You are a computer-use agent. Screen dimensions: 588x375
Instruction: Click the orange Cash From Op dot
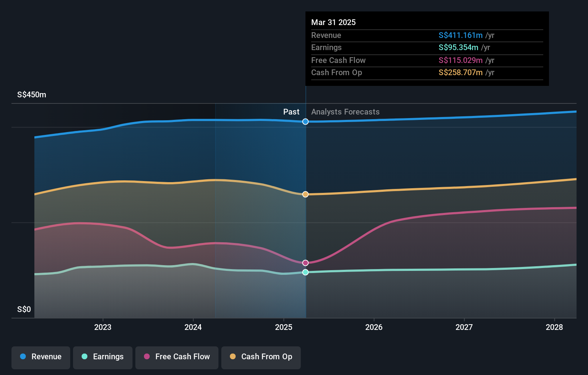click(x=233, y=357)
